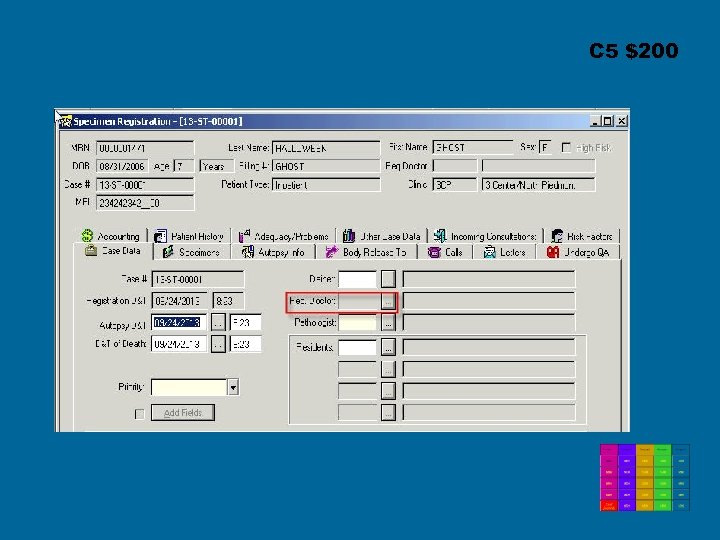Click the Other Case Data tab icon
The height and width of the screenshot is (540, 720).
pos(349,236)
